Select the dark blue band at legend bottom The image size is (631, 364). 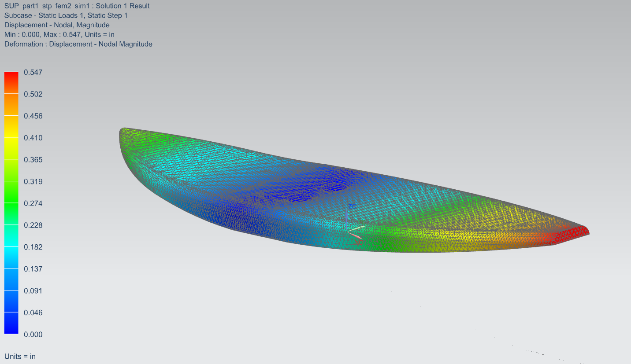(x=11, y=323)
